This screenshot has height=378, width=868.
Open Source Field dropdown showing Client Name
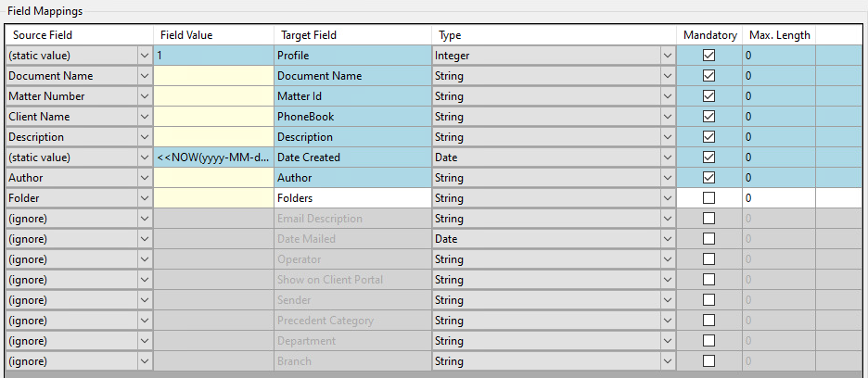145,117
